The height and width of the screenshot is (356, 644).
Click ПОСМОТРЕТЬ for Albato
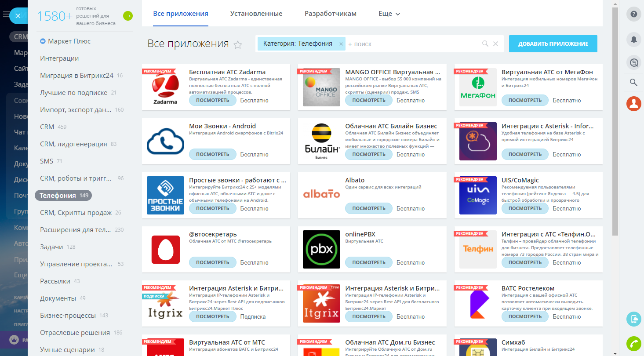click(369, 208)
